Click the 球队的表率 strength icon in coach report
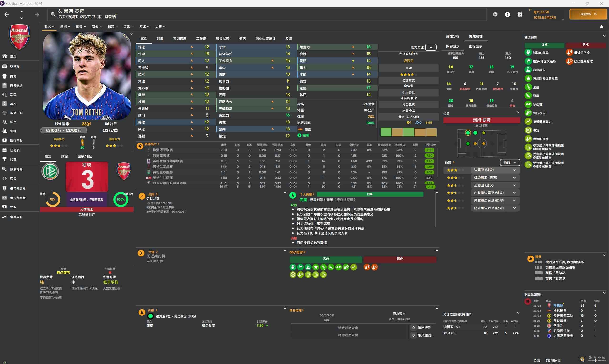Screen dimensions: 609x364 [528, 53]
